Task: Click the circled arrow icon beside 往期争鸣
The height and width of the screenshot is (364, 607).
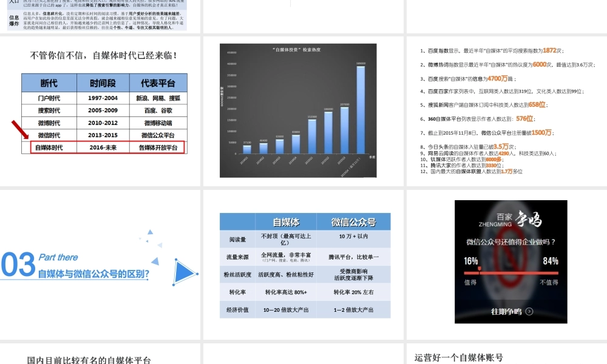Action: coord(529,311)
